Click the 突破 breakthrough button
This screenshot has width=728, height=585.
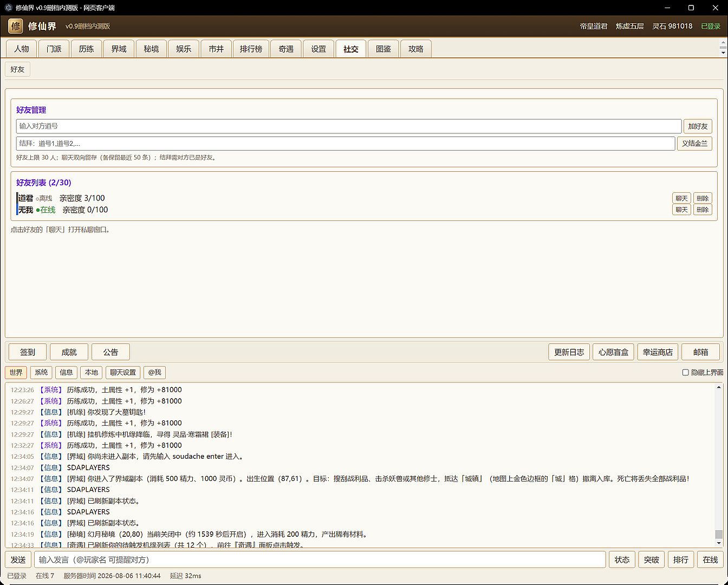click(652, 560)
